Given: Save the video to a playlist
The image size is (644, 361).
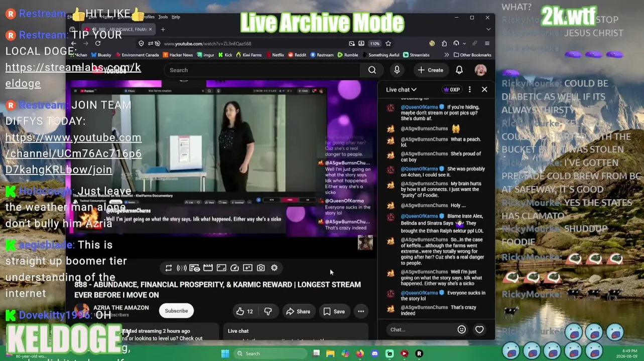Looking at the screenshot, I should [x=334, y=311].
